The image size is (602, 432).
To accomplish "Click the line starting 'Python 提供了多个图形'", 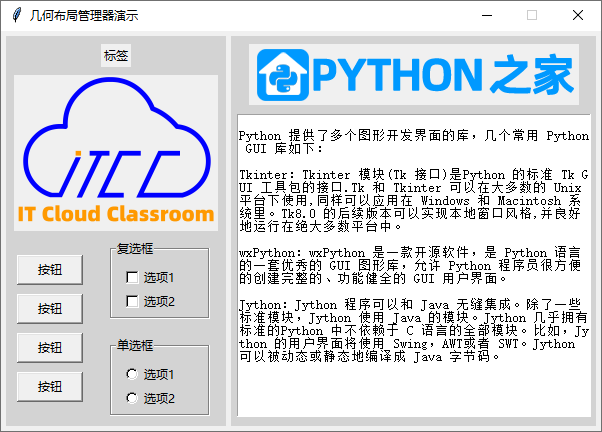I will click(x=413, y=136).
